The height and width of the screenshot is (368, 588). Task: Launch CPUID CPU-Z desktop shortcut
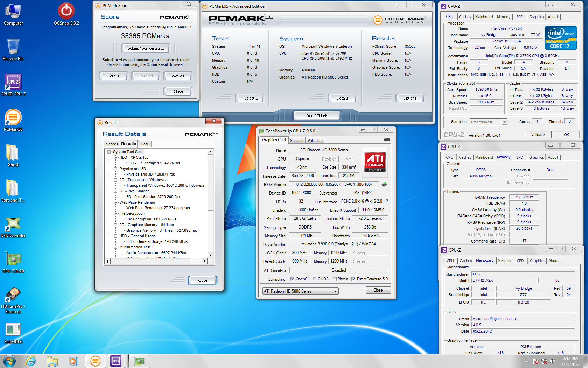[13, 85]
